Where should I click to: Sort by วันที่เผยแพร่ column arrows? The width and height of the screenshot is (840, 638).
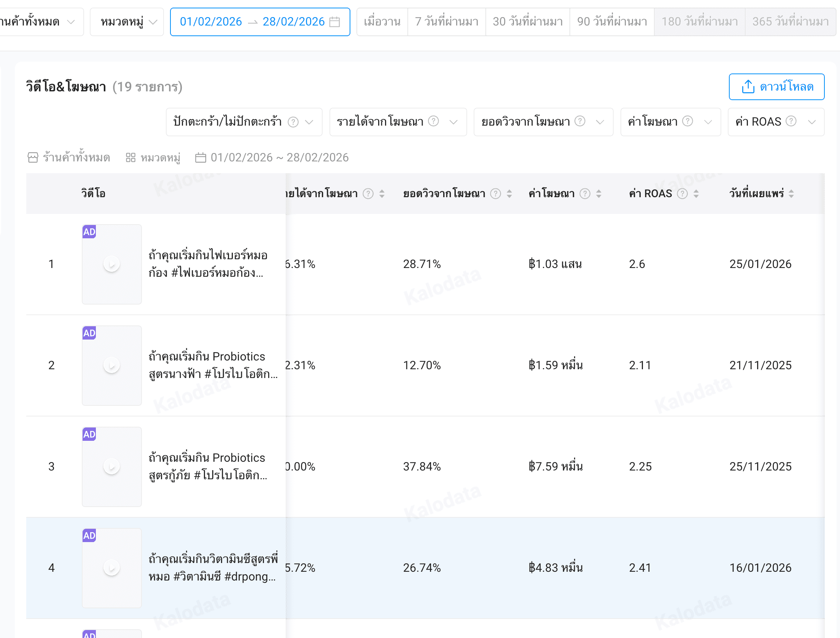791,194
